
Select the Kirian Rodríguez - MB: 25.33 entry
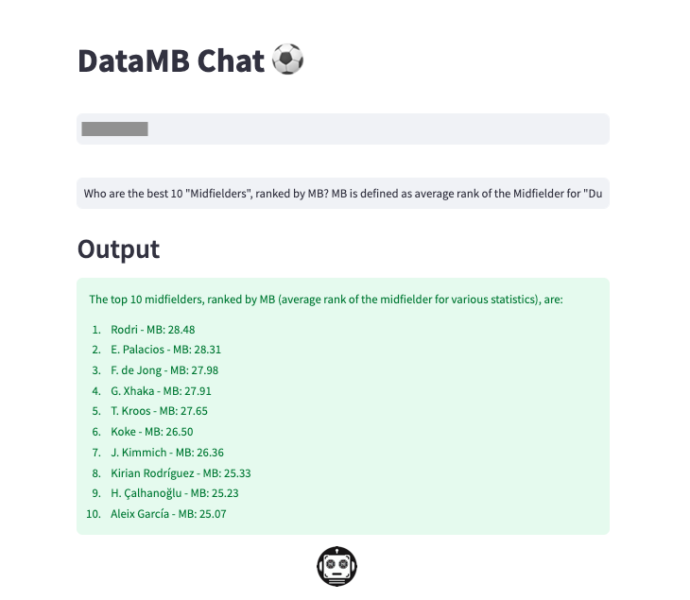click(180, 473)
